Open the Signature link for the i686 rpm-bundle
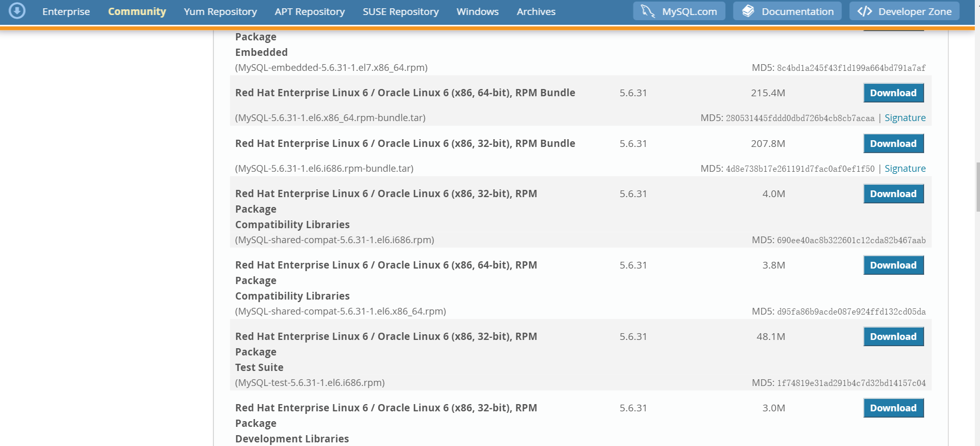The image size is (980, 446). 905,169
